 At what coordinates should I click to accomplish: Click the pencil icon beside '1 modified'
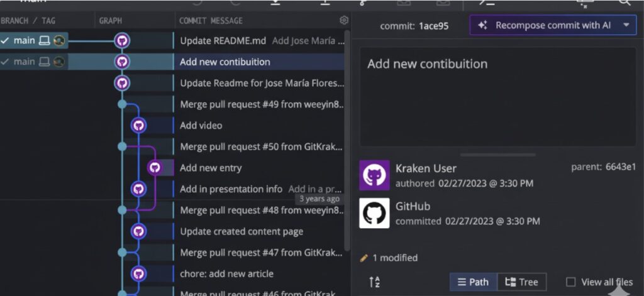click(x=364, y=258)
